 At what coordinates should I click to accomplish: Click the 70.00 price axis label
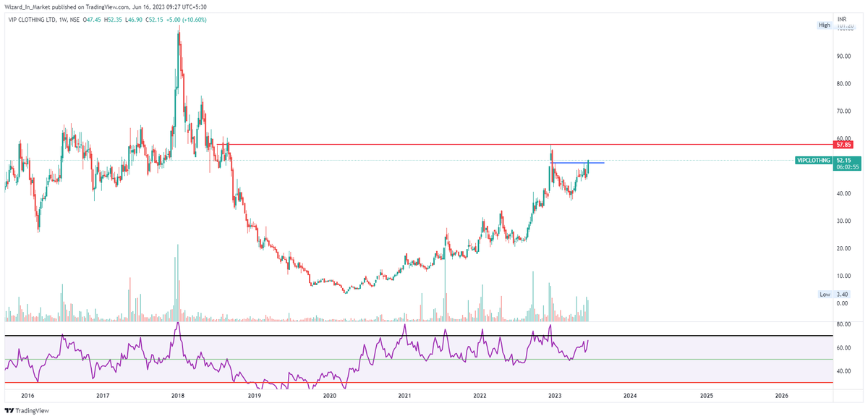pos(843,111)
